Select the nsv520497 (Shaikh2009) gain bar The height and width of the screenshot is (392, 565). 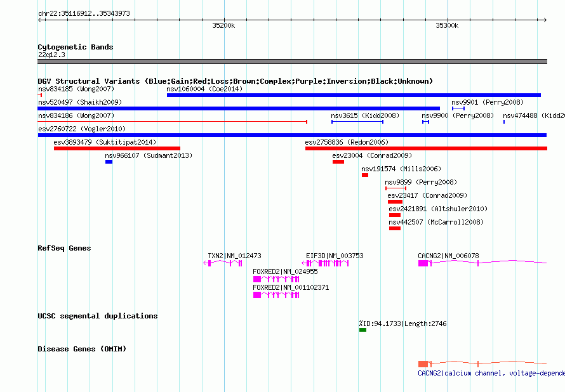[x=239, y=108]
